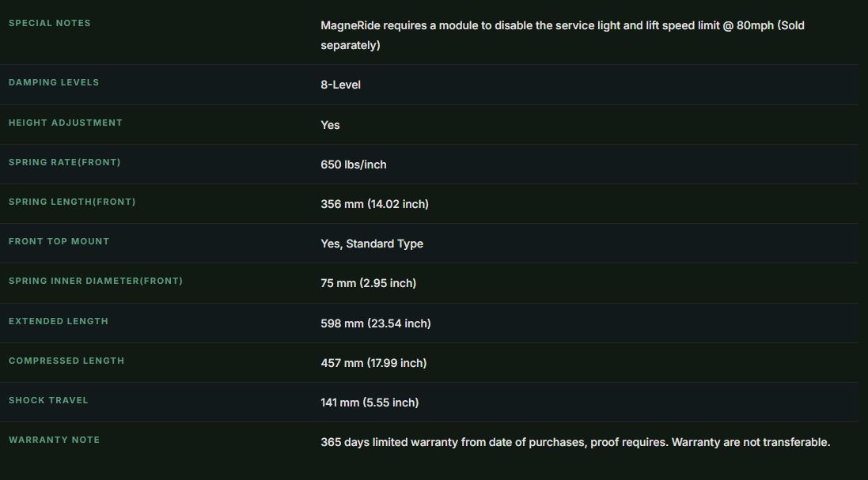
Task: Click the HEIGHT ADJUSTMENT label
Action: pos(66,123)
